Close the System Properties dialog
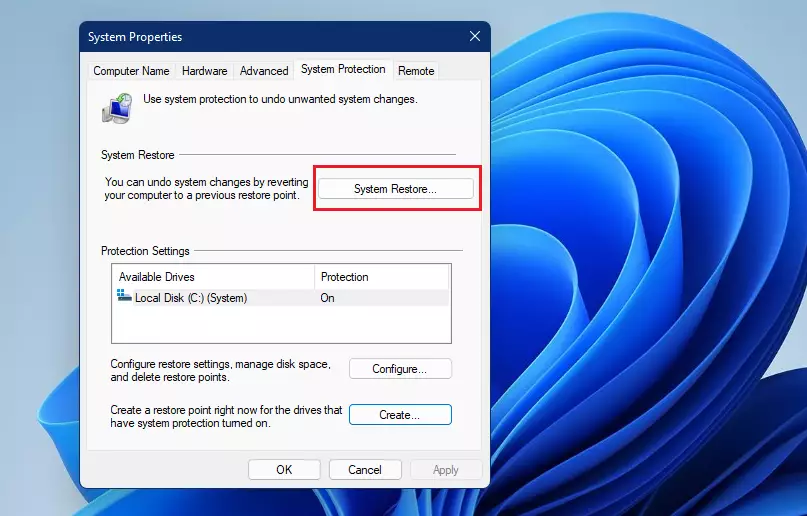807x516 pixels. point(475,36)
